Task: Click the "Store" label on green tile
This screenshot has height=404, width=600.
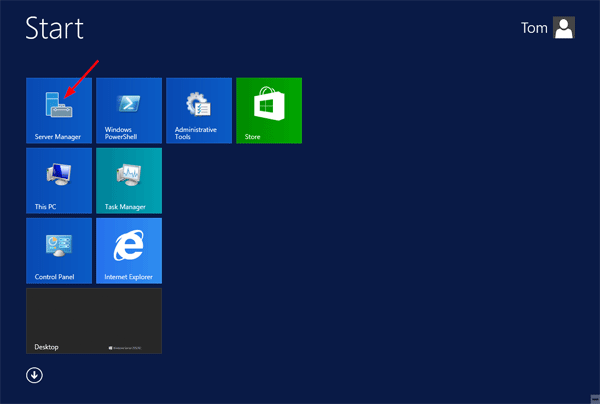Action: click(x=252, y=136)
